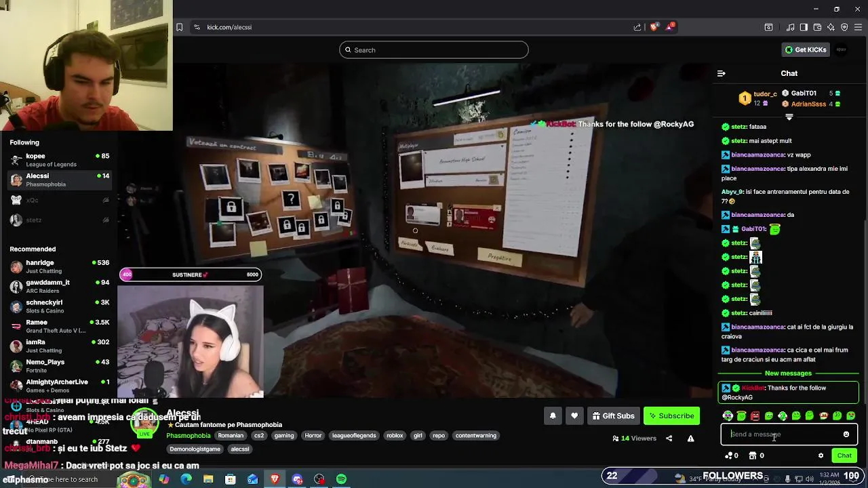Select the leagueoflegends tag
Screen dimensions: 868x488
click(354, 436)
